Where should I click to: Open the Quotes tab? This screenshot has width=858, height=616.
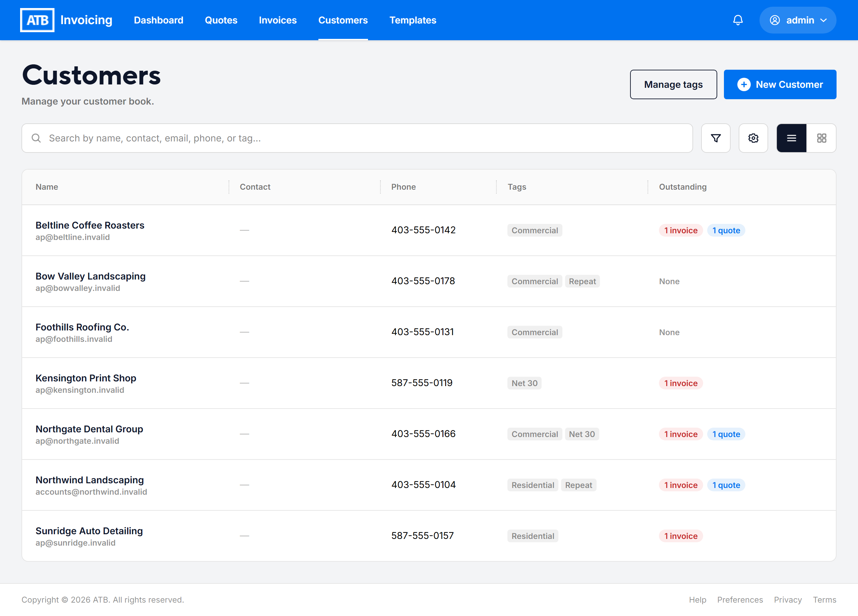click(x=221, y=20)
